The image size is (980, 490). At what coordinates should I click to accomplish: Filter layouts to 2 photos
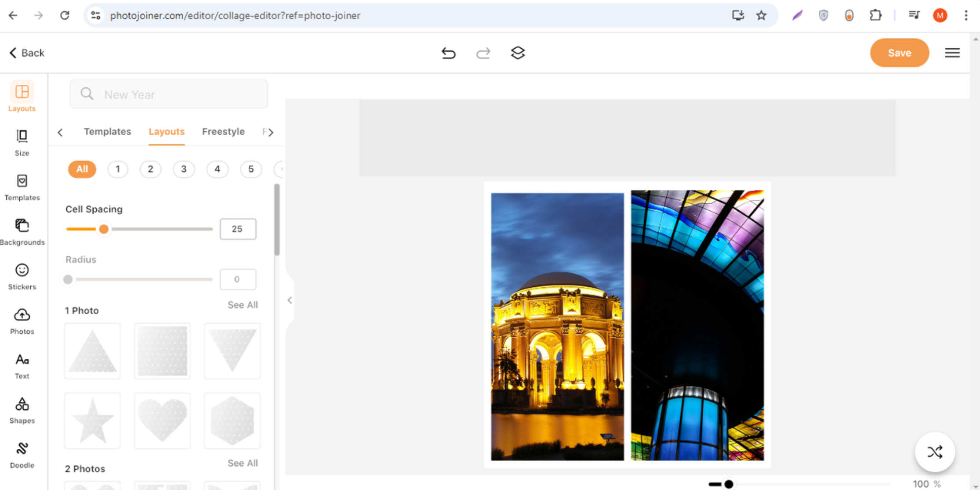pos(150,169)
